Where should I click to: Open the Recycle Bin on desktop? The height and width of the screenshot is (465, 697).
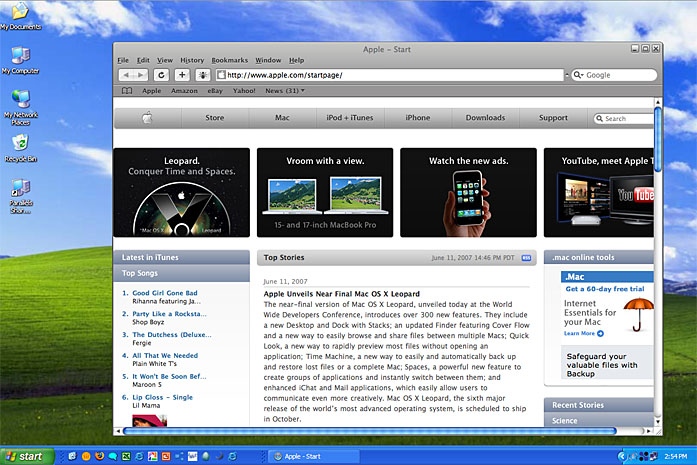click(x=19, y=146)
